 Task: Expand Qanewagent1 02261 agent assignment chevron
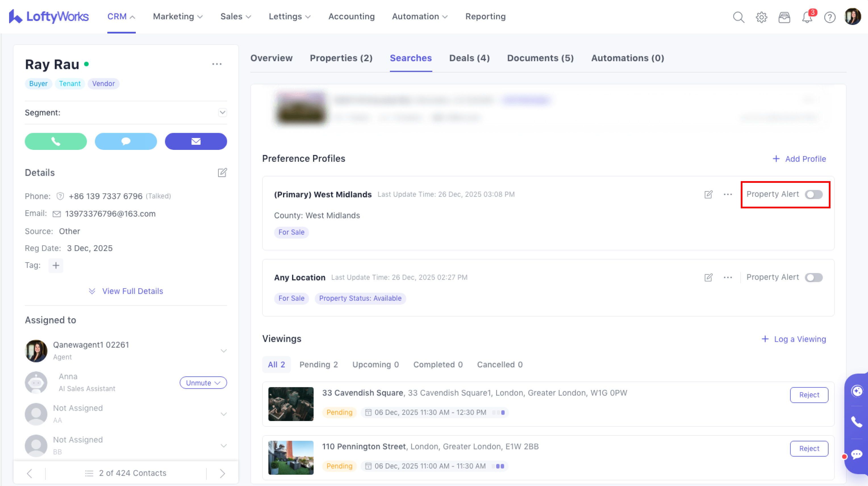(x=224, y=351)
